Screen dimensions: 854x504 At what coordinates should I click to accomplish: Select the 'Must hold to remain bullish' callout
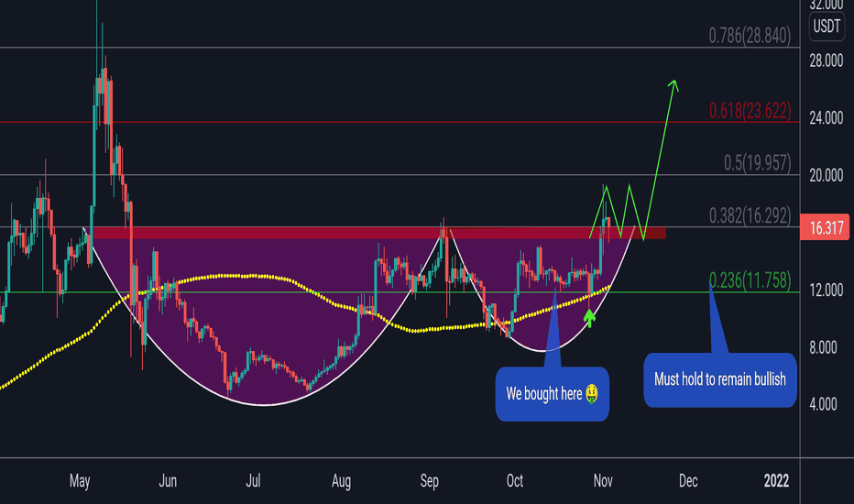point(720,379)
